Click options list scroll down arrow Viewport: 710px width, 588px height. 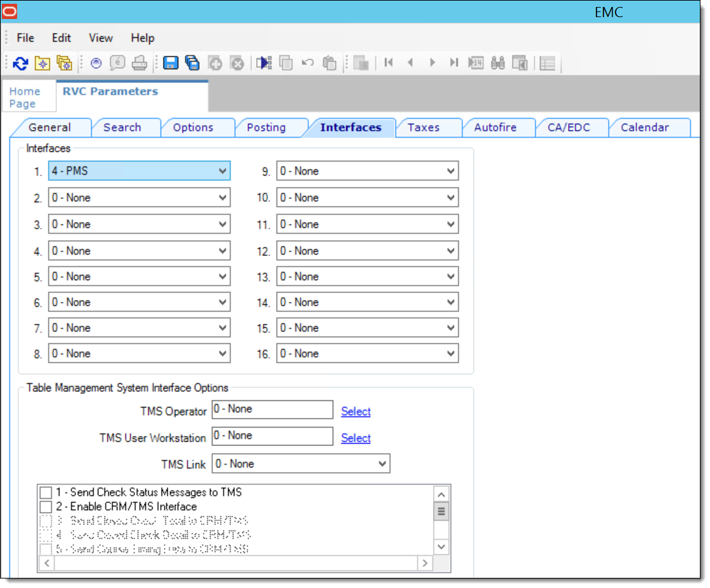pos(441,547)
